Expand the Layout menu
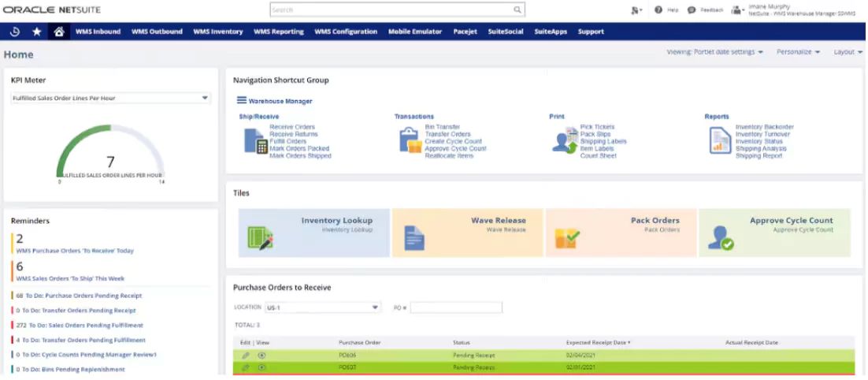868x380 pixels. (848, 52)
